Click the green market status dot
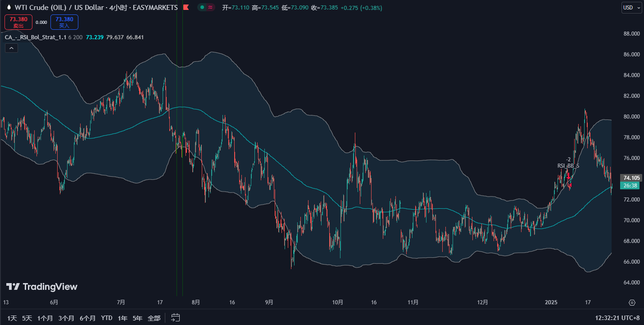Screen dimensions: 644x325 [203, 8]
